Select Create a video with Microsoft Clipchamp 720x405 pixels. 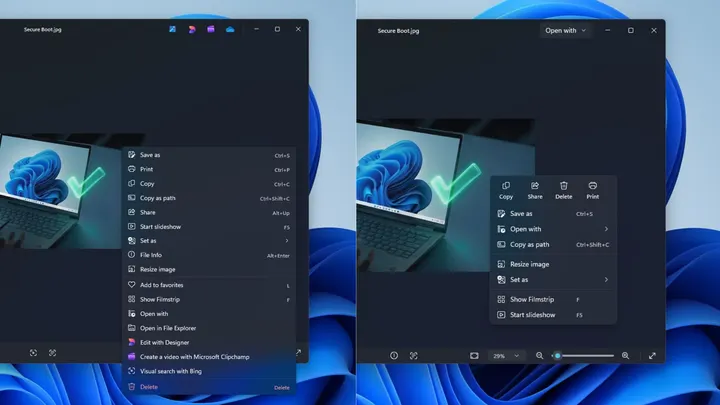tap(209, 357)
